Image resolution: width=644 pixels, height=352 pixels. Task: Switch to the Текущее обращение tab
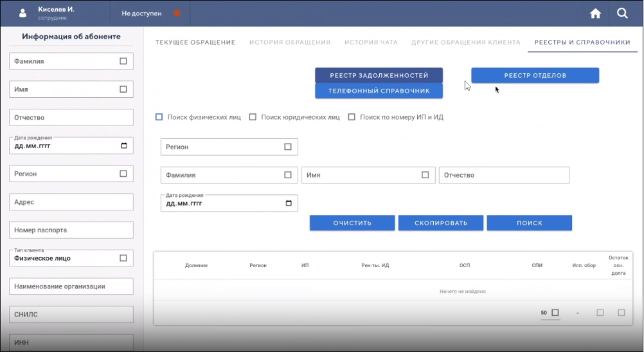195,42
